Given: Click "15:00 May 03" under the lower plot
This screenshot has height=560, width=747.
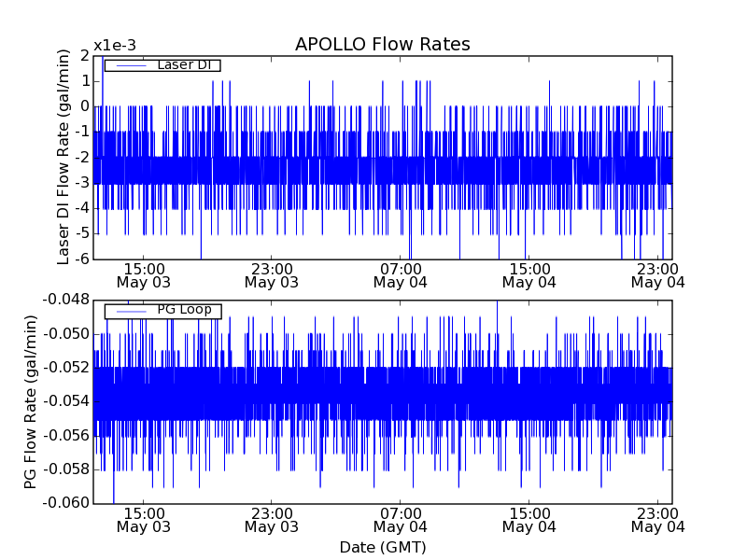Looking at the screenshot, I should tap(143, 519).
